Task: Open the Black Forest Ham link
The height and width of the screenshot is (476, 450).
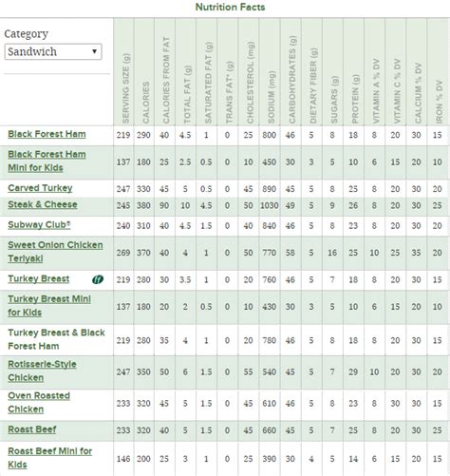Action: pos(47,134)
